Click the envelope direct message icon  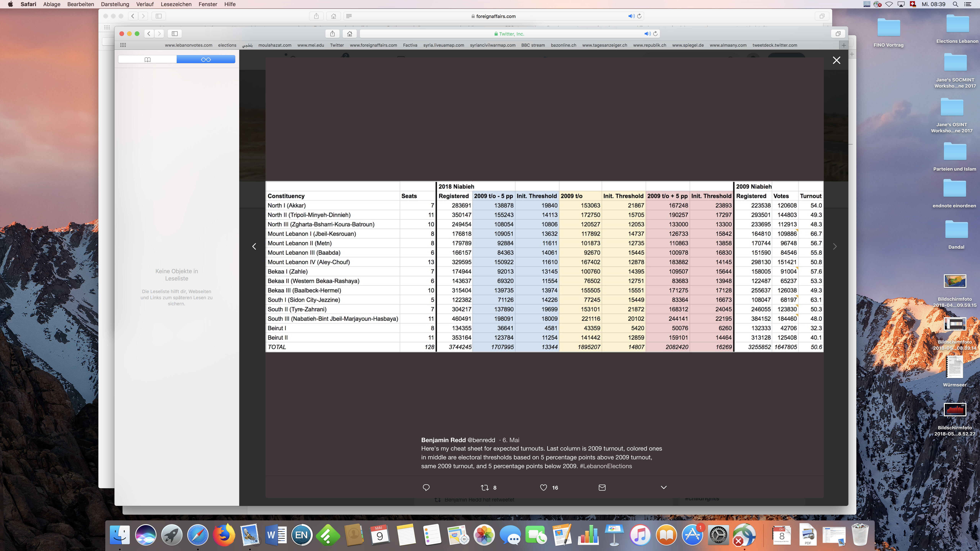pos(602,487)
